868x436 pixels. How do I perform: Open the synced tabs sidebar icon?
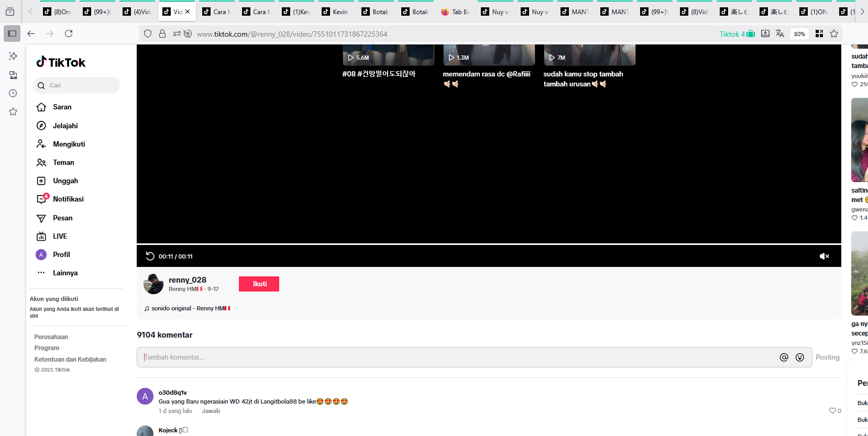coord(13,75)
